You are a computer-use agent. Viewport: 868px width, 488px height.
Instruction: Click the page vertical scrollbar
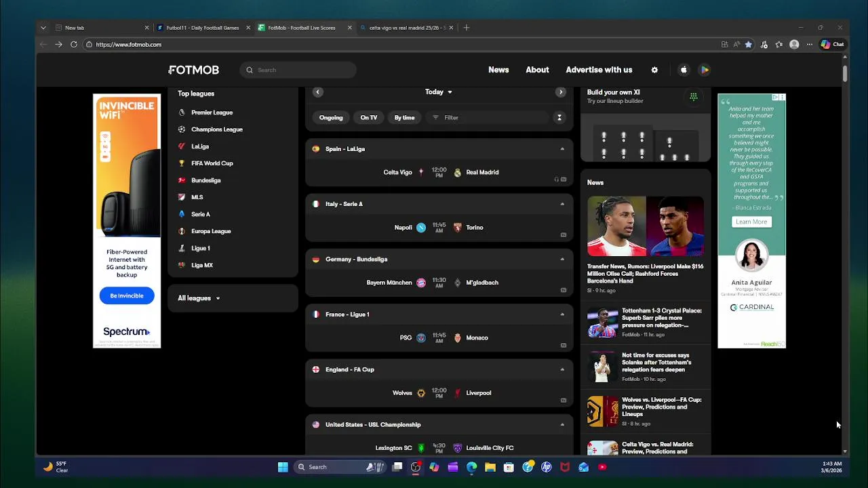click(845, 73)
